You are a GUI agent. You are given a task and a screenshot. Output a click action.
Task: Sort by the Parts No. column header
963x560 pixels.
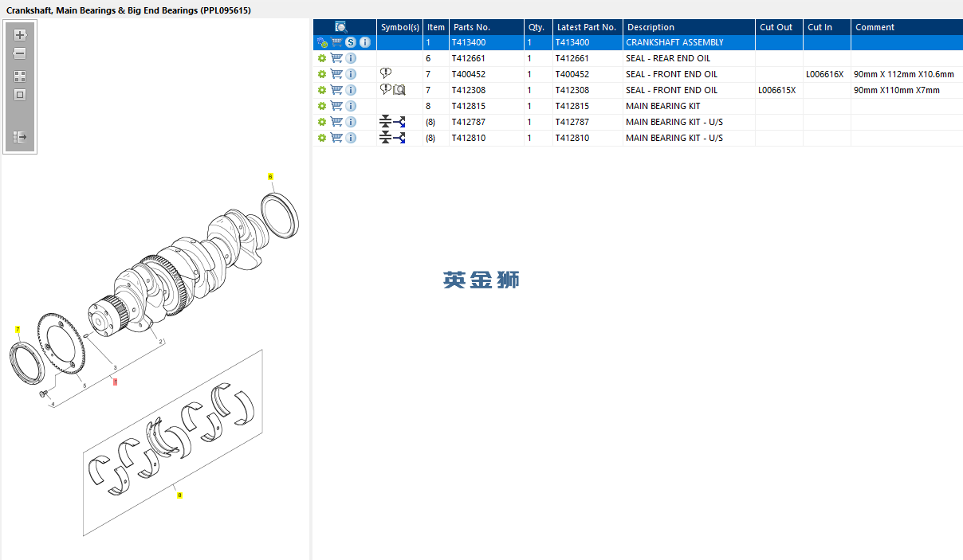click(486, 27)
